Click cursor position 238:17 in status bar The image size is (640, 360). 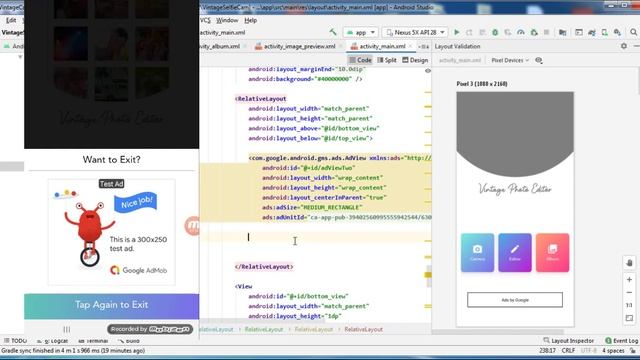547,350
